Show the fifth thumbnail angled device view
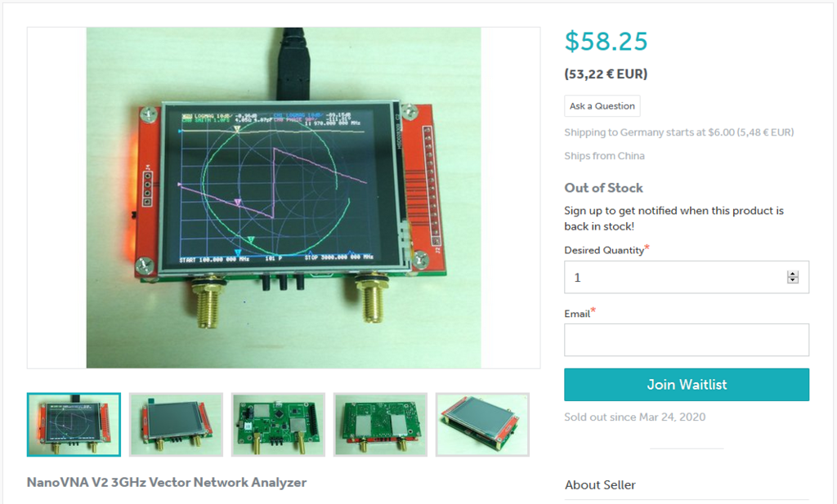The height and width of the screenshot is (504, 837). coord(482,425)
